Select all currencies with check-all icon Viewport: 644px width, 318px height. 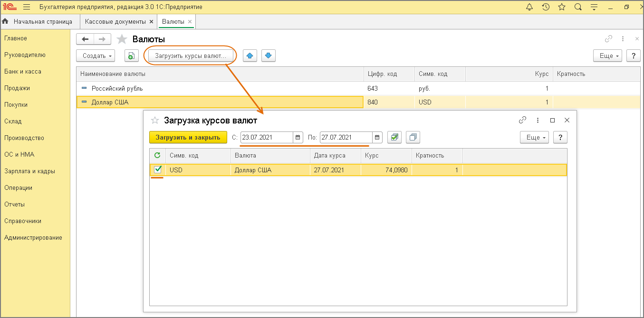tap(394, 138)
